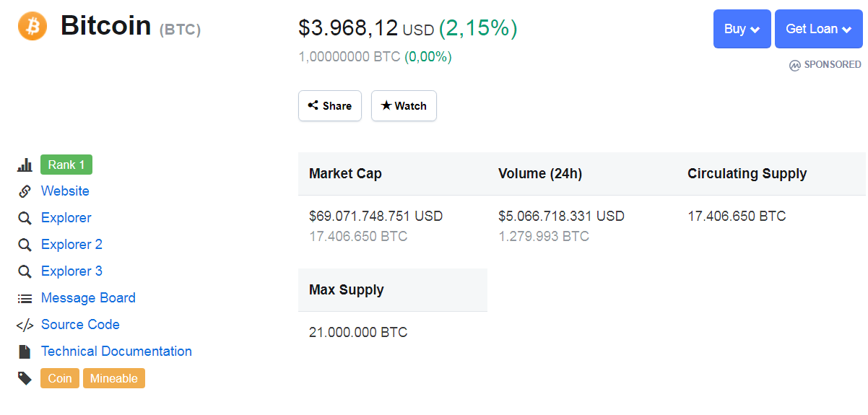Open the Buy dropdown
This screenshot has height=415, width=868.
pyautogui.click(x=742, y=29)
